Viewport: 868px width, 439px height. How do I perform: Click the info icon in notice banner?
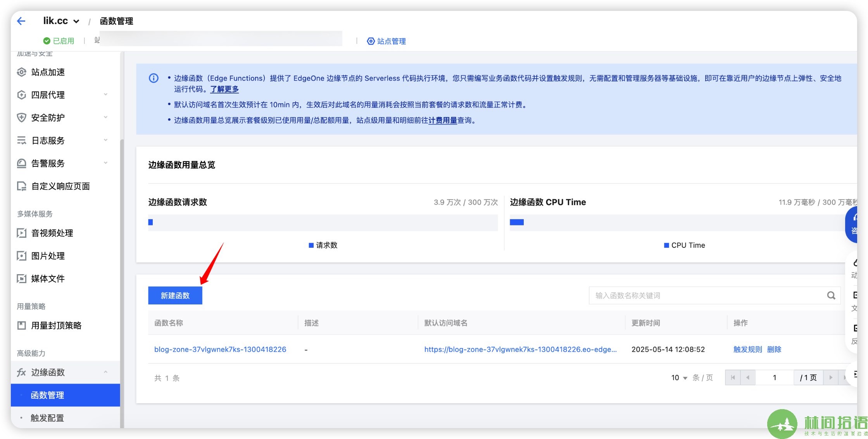pos(154,78)
